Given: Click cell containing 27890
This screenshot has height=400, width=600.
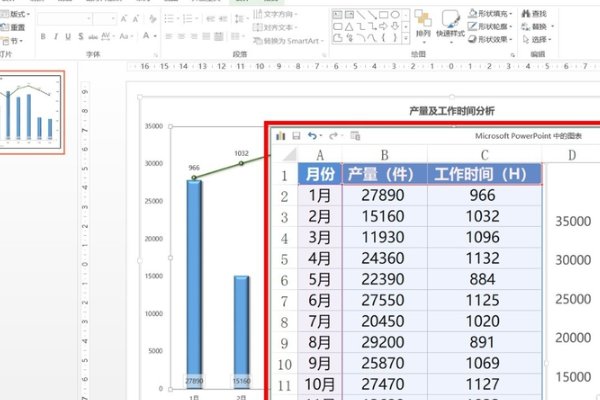Looking at the screenshot, I should [383, 195].
